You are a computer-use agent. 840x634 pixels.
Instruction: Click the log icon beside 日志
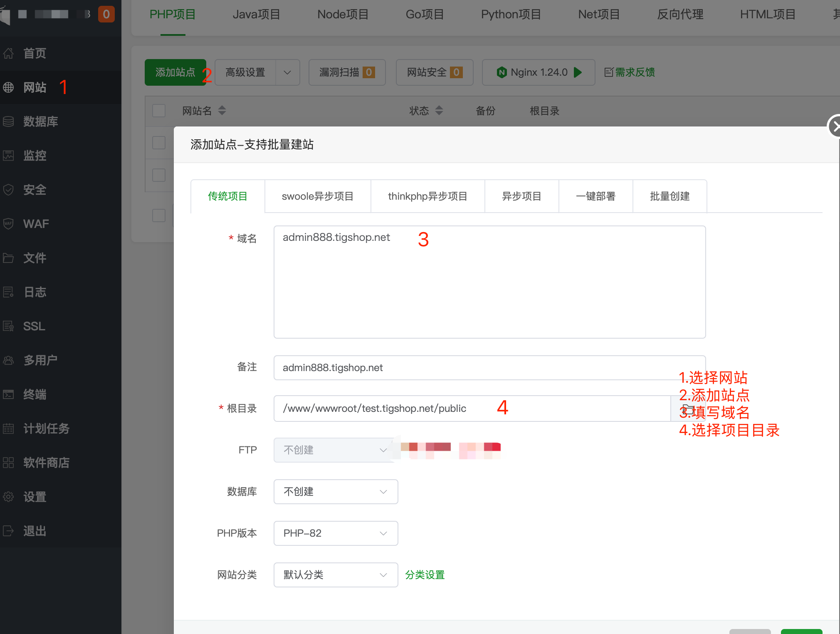(8, 292)
